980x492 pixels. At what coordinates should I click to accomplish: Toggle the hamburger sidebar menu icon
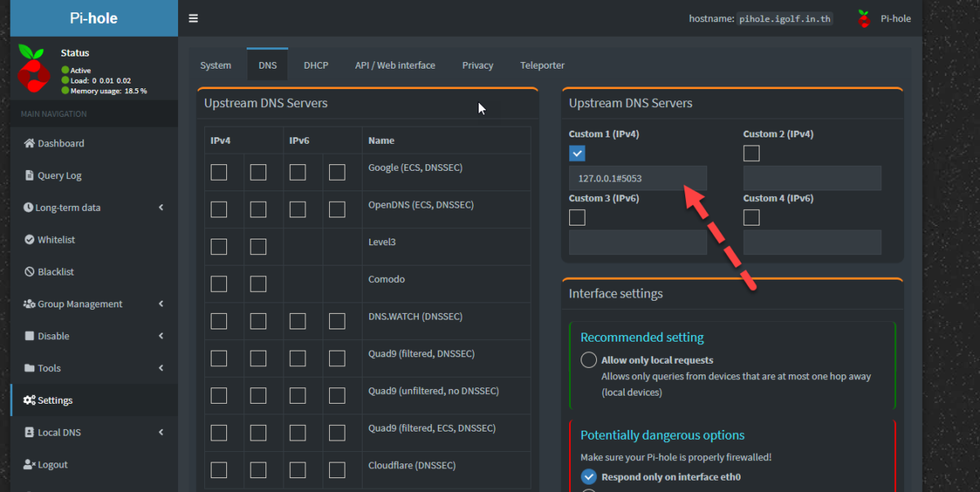tap(193, 18)
